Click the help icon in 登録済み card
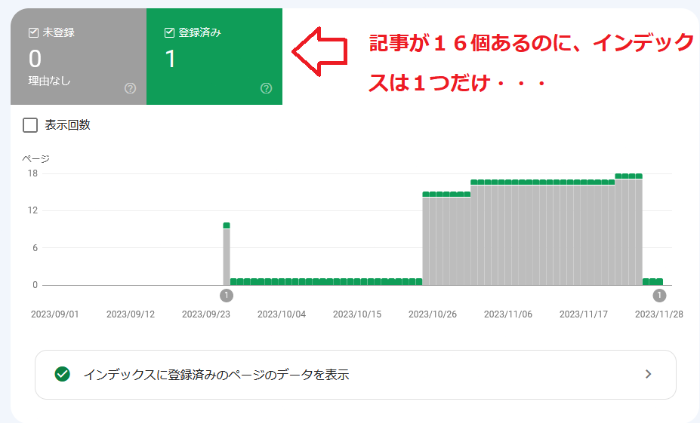700x423 pixels. pos(266,88)
